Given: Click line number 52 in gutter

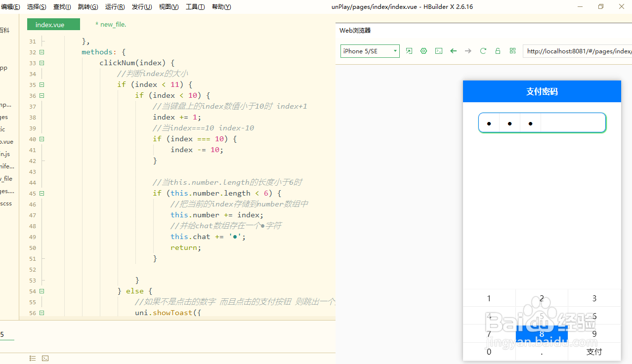Looking at the screenshot, I should [33, 269].
